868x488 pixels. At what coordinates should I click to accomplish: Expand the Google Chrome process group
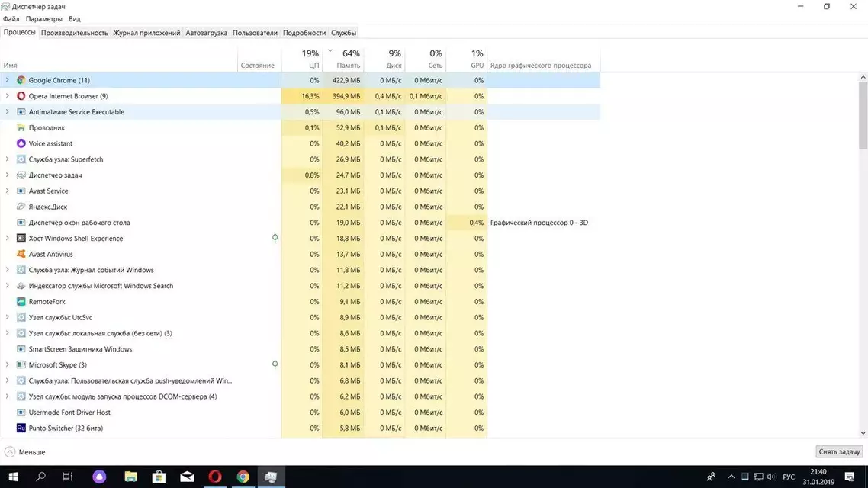(x=7, y=80)
